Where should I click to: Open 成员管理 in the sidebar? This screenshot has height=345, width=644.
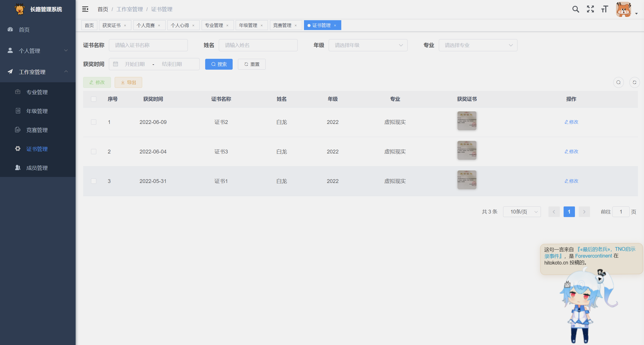click(x=37, y=168)
